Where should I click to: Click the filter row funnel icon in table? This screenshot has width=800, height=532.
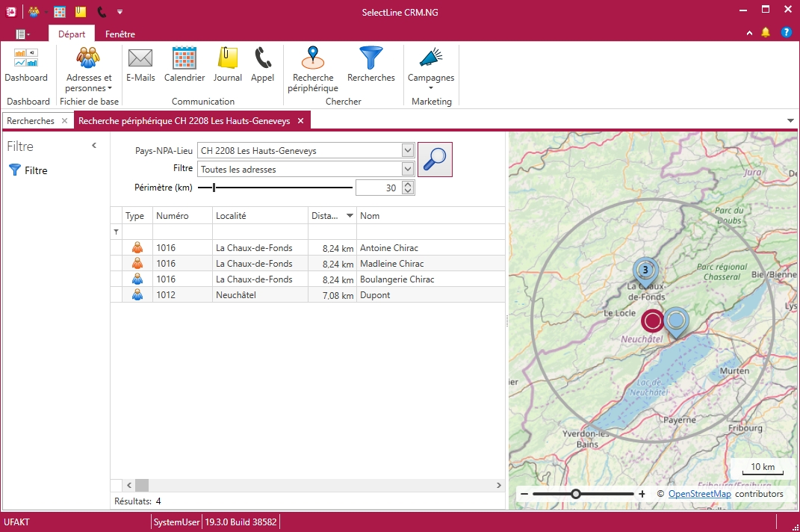(117, 232)
